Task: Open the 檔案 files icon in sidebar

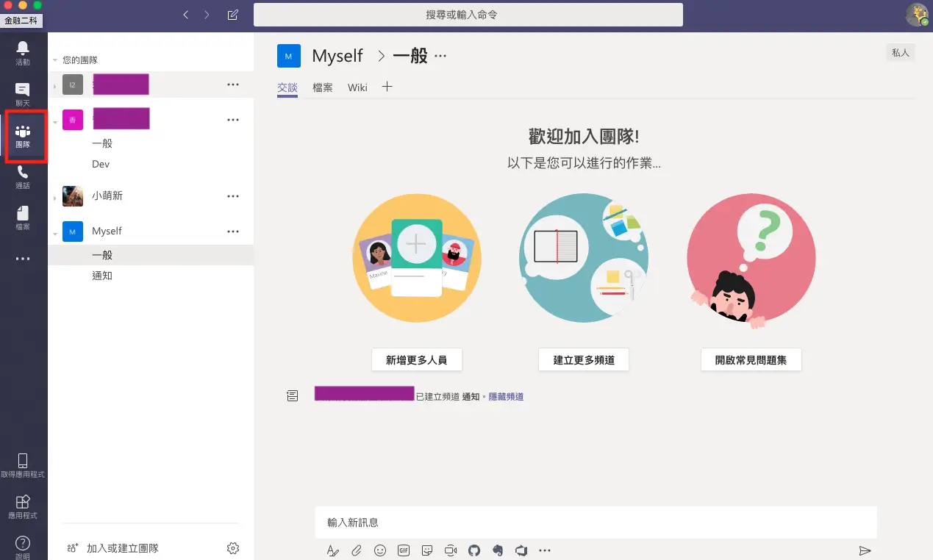Action: click(23, 217)
